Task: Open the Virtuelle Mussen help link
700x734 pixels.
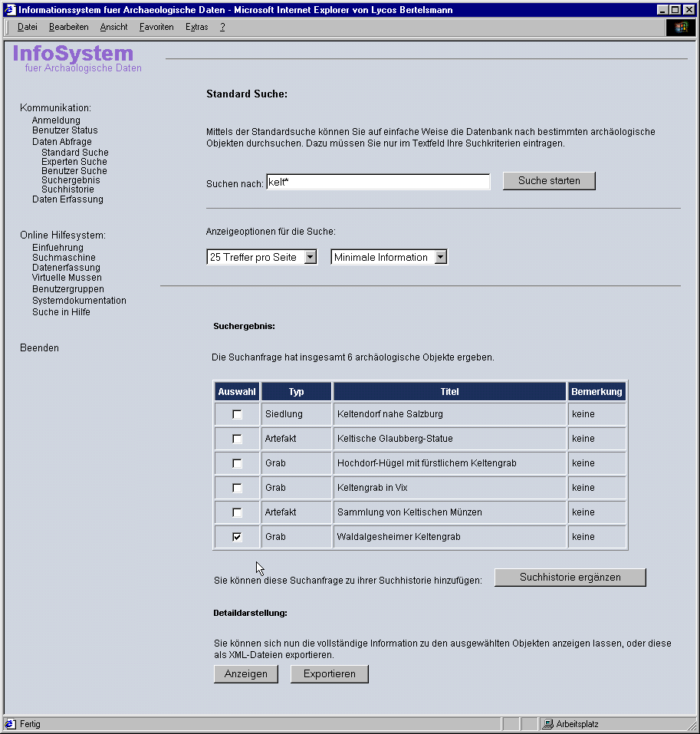Action: [67, 278]
